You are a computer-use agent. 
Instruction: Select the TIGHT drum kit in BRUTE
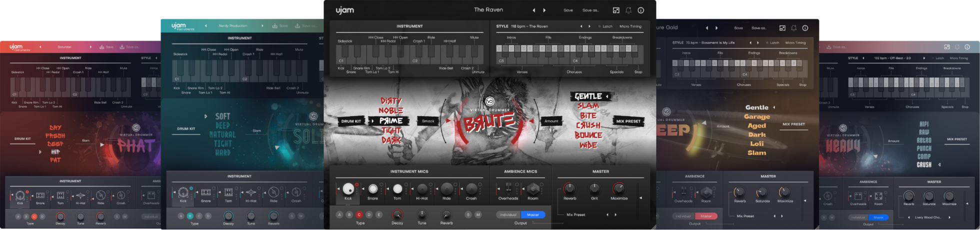click(391, 130)
